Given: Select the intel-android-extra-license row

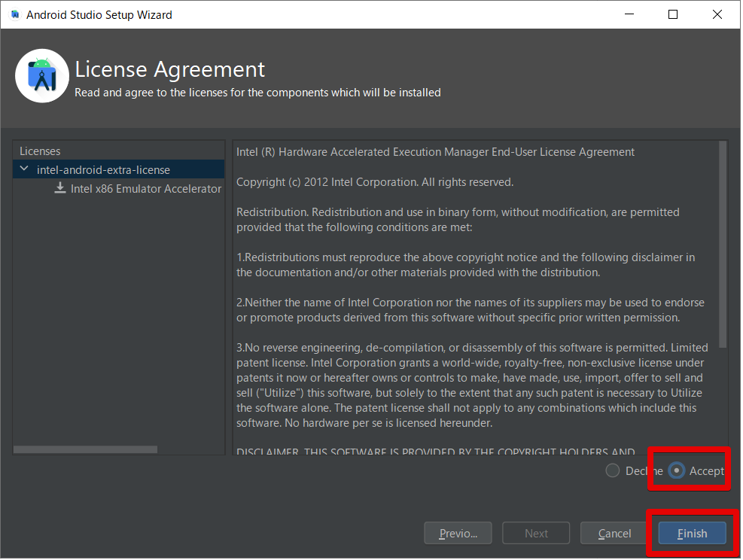Looking at the screenshot, I should [x=119, y=169].
